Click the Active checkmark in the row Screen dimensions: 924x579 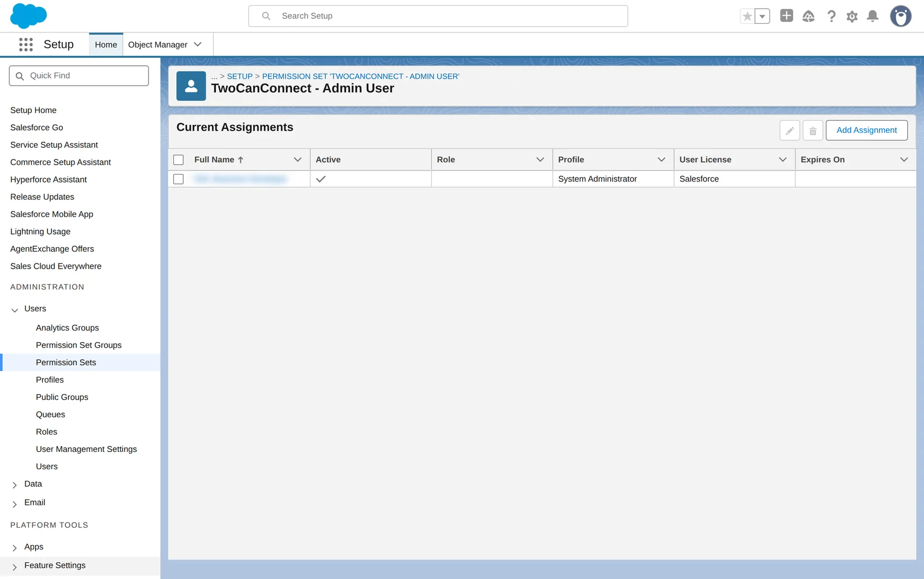[321, 179]
